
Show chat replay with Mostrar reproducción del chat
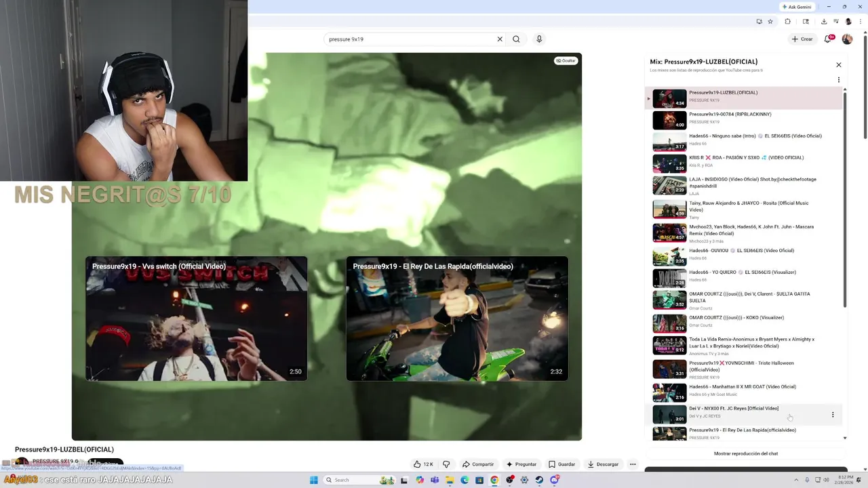click(746, 453)
